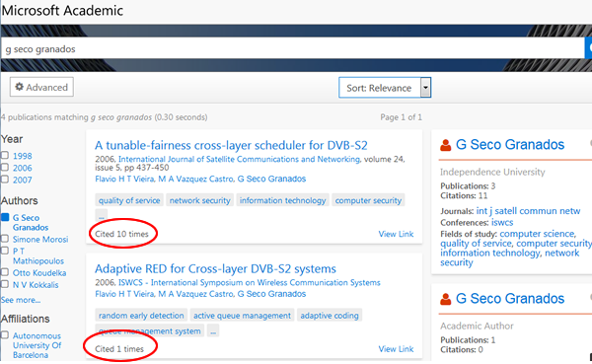Click the gear icon on Advanced button

[19, 87]
